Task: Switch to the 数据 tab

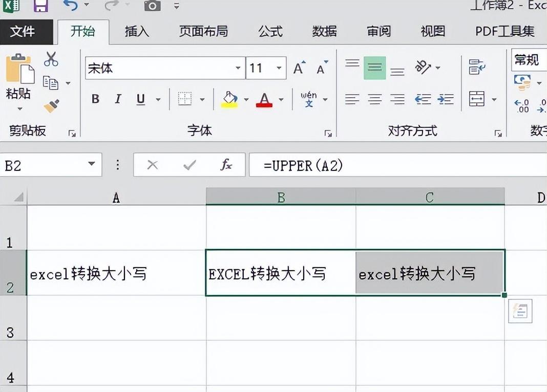Action: 324,32
